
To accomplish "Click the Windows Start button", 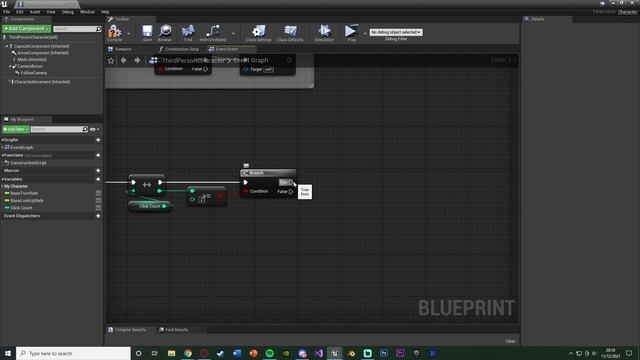I will coord(8,353).
